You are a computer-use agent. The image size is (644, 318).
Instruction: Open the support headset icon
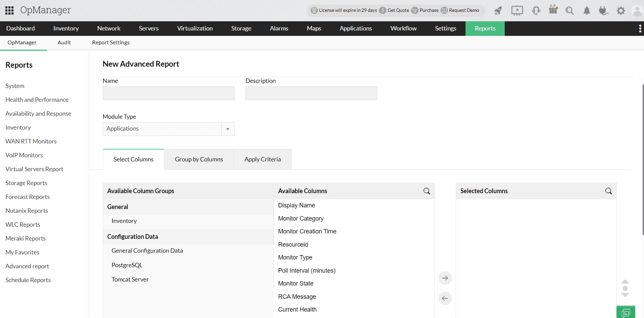pyautogui.click(x=536, y=10)
